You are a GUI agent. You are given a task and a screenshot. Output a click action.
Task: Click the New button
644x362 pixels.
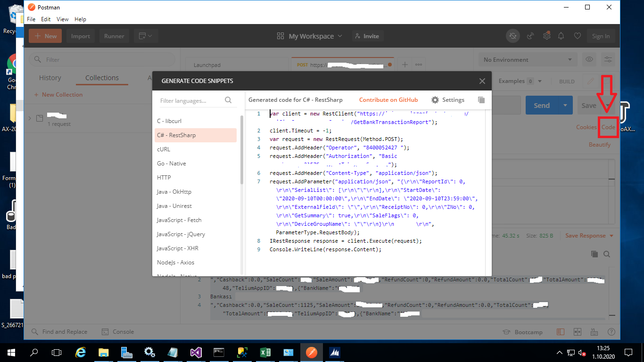click(x=45, y=36)
